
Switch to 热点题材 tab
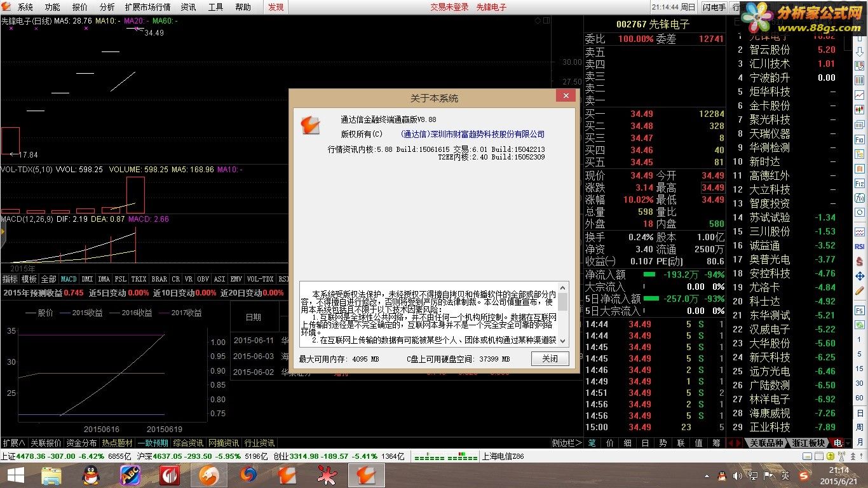118,443
